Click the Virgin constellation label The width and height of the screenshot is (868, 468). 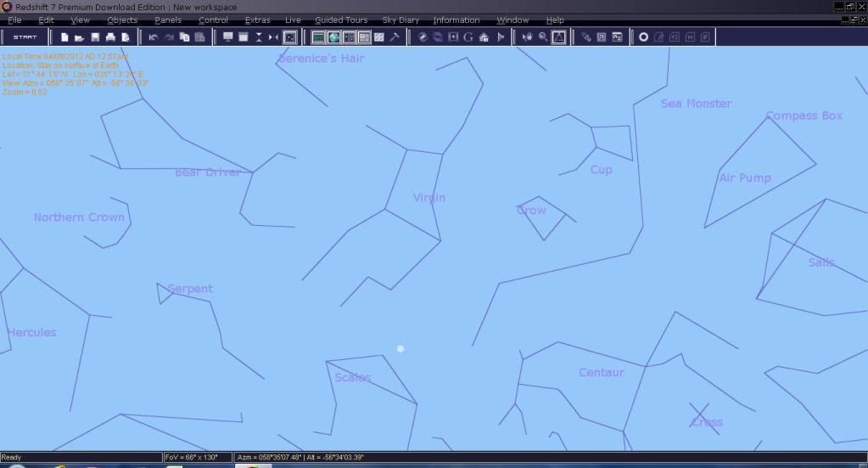(428, 198)
